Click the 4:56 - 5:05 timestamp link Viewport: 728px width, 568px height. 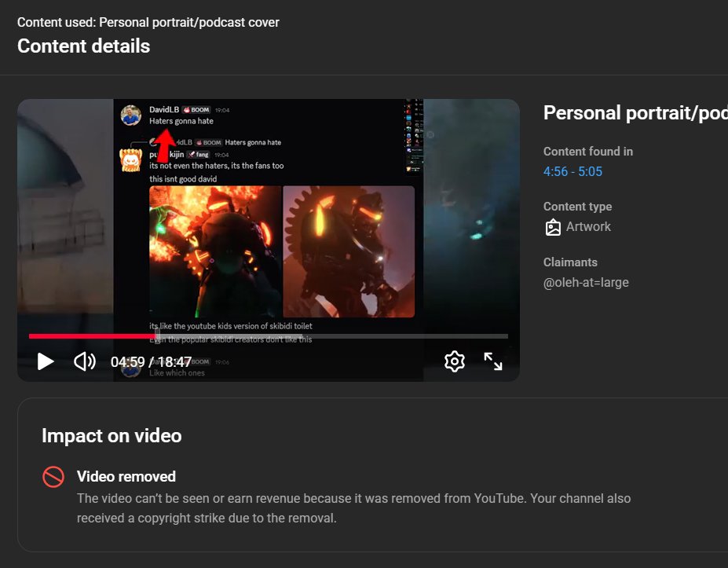(573, 171)
